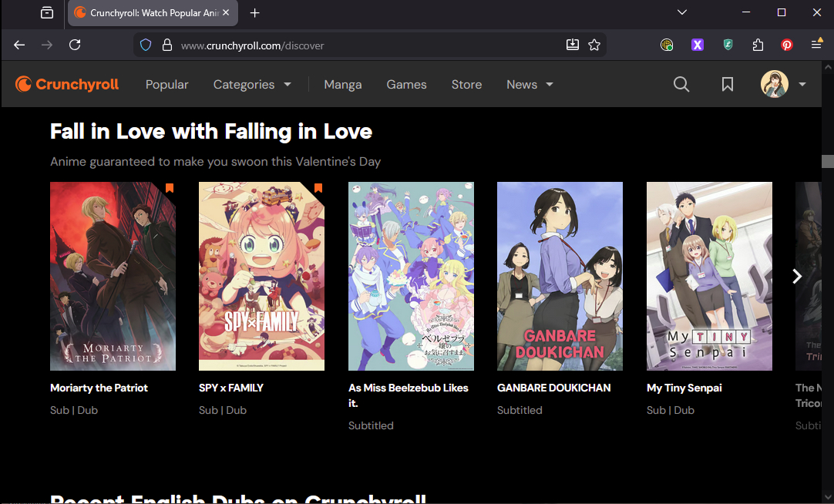The image size is (834, 504).
Task: Expand the Categories dropdown
Action: 252,85
